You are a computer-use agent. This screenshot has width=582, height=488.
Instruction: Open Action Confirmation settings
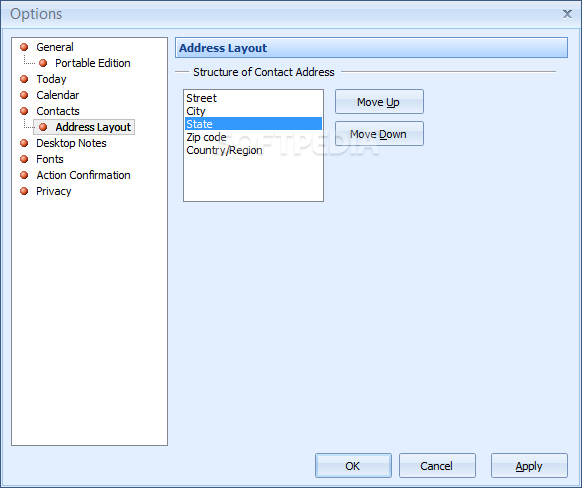pos(83,175)
